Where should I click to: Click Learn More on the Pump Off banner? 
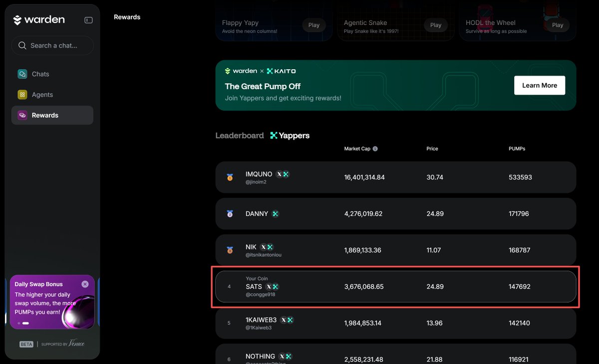tap(540, 85)
